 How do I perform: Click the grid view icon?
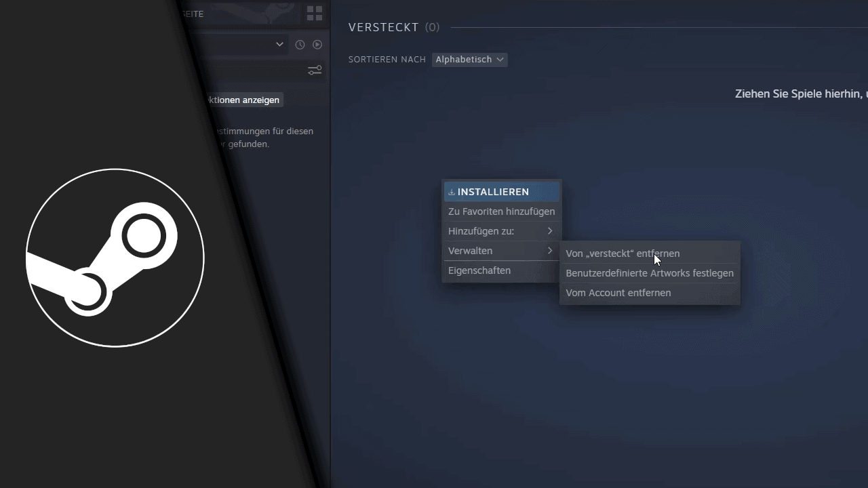pyautogui.click(x=314, y=13)
